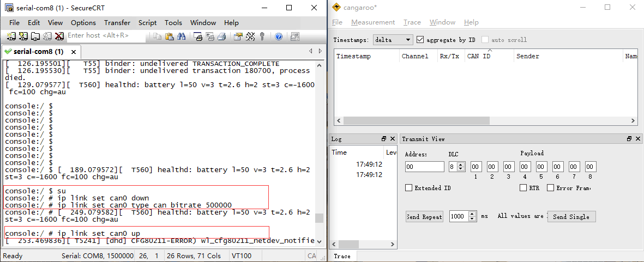Float the Log panel in cangaroo

click(x=384, y=139)
